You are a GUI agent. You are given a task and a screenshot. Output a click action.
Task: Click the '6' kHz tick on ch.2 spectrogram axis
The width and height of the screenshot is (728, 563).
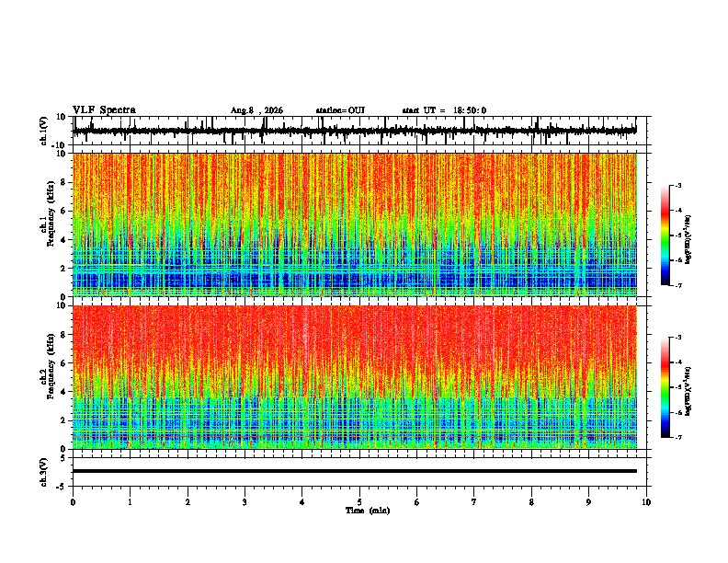coord(64,363)
